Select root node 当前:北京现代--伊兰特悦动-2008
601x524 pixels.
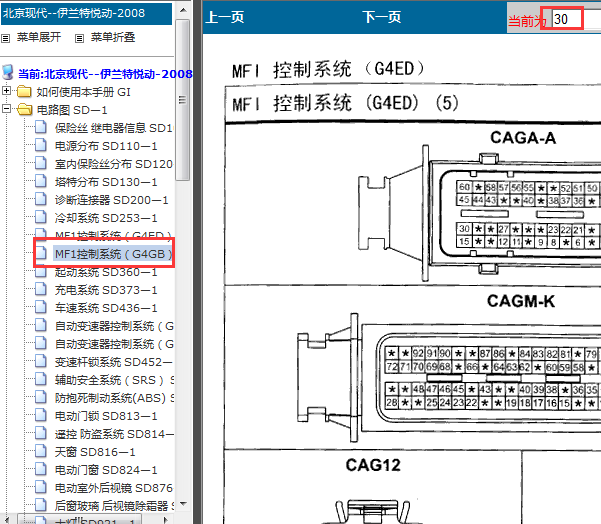pos(105,74)
